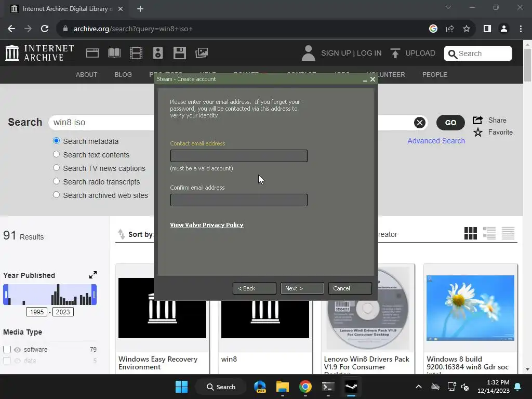This screenshot has height=399, width=532.
Task: Select Search metadata radio option
Action: point(56,141)
